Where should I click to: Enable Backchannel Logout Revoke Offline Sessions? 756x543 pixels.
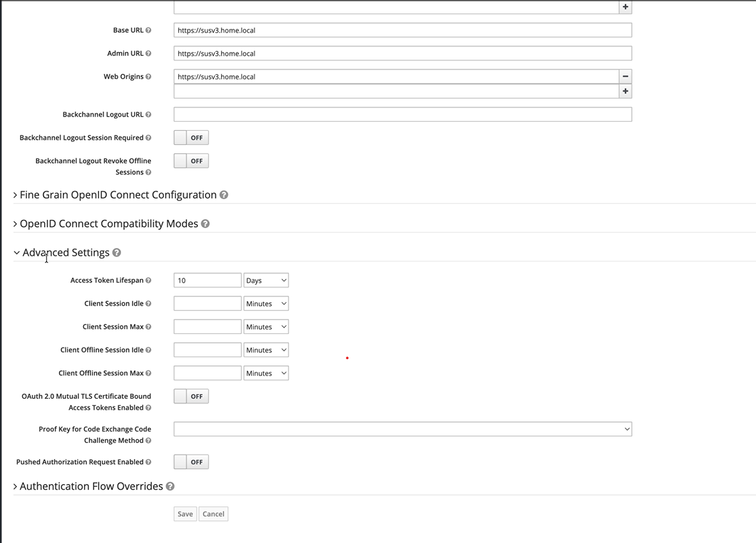coord(191,161)
